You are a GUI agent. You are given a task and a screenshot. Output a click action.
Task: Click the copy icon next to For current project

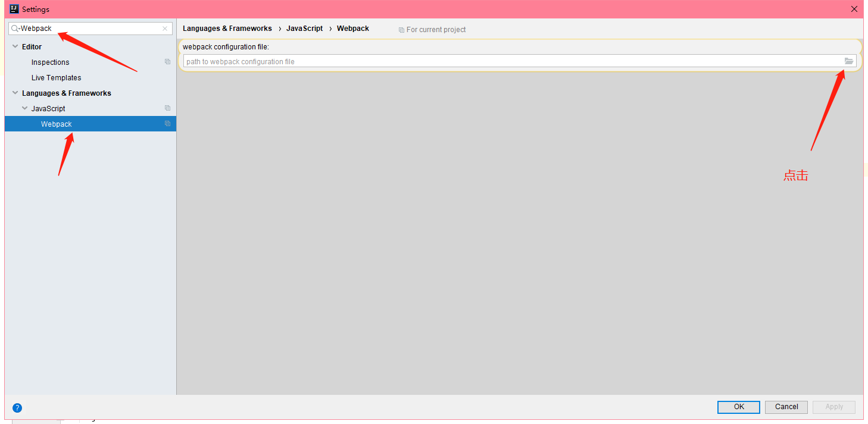pos(401,30)
